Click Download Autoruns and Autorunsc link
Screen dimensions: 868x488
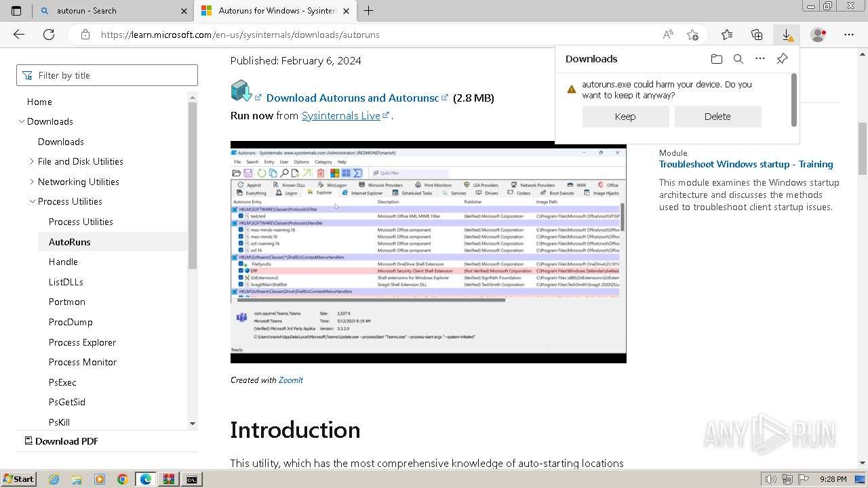click(353, 98)
